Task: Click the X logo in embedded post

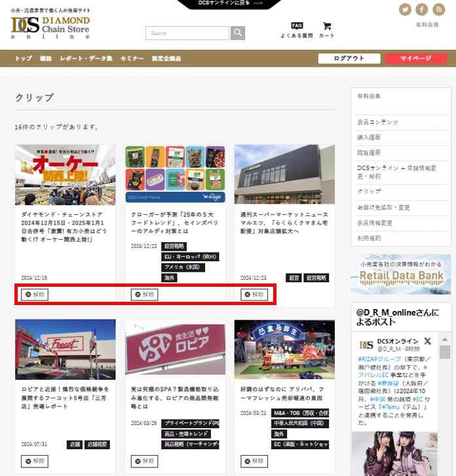Action: (x=428, y=341)
